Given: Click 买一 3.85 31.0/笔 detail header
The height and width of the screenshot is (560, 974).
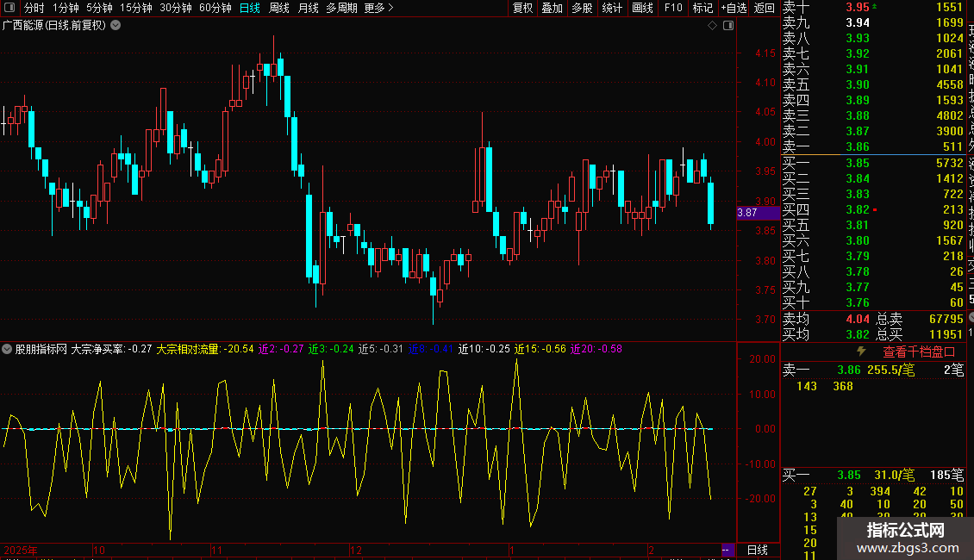Looking at the screenshot, I should click(873, 476).
